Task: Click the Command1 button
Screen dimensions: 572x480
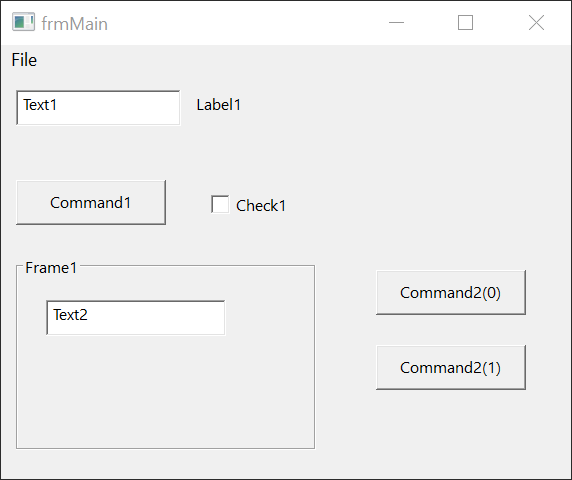Action: [x=91, y=202]
